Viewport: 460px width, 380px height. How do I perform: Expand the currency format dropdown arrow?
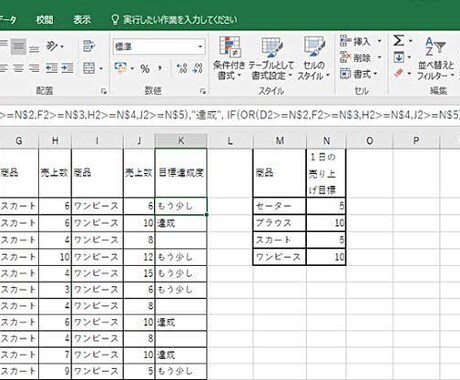tap(132, 69)
